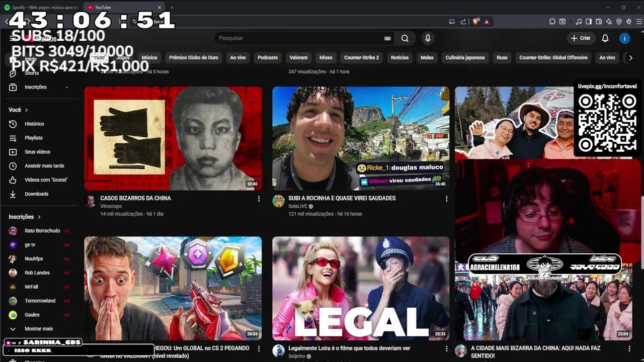
Task: Select the Culinária japonesa filter chip
Action: click(465, 58)
